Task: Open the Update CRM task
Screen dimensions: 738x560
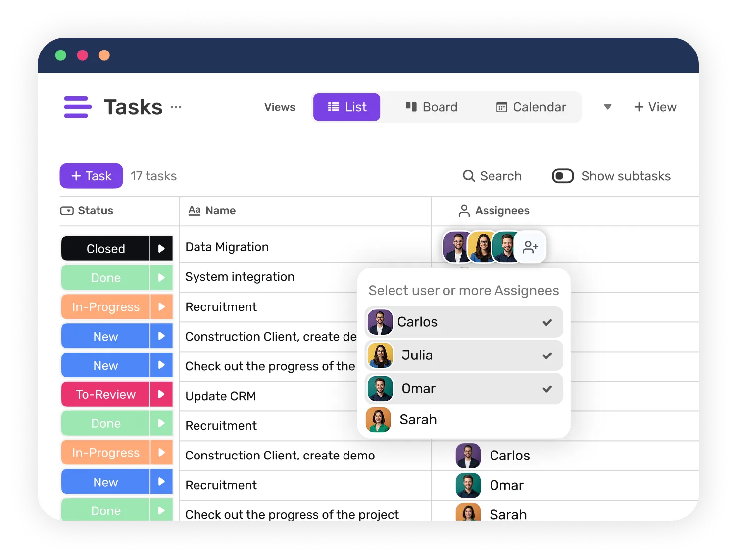Action: point(220,396)
